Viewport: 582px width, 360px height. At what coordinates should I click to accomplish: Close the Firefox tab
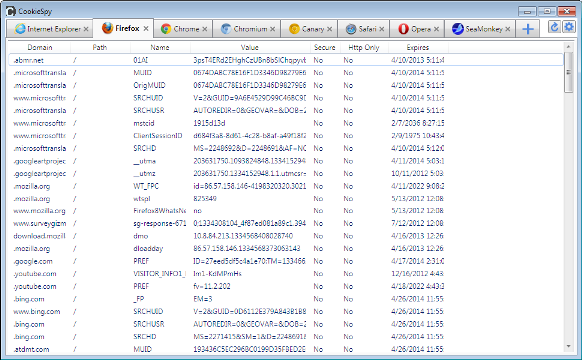point(146,28)
